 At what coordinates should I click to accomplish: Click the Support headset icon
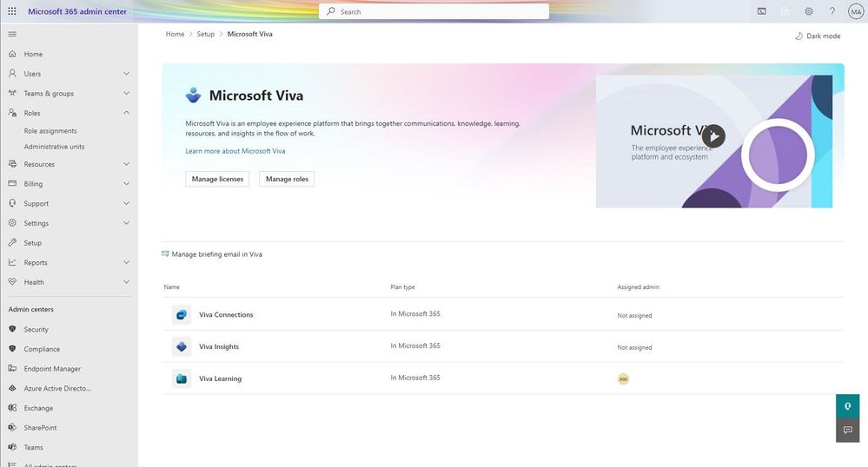[x=12, y=203]
